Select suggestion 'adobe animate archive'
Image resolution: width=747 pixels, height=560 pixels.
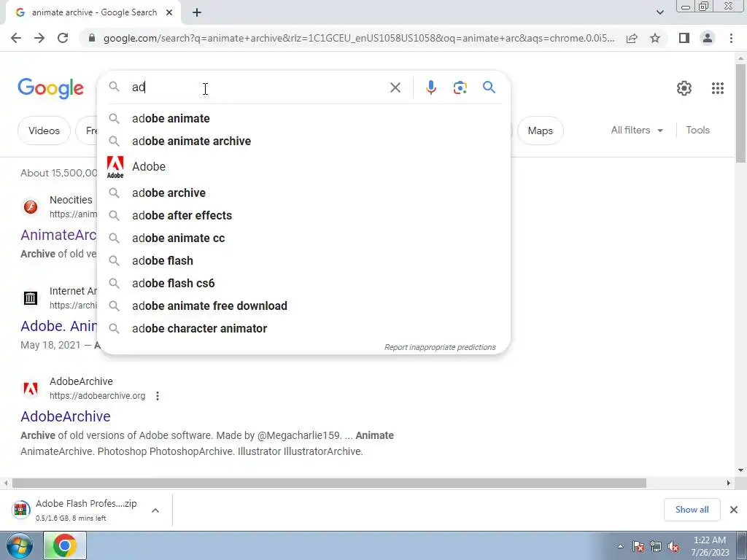click(x=304, y=141)
